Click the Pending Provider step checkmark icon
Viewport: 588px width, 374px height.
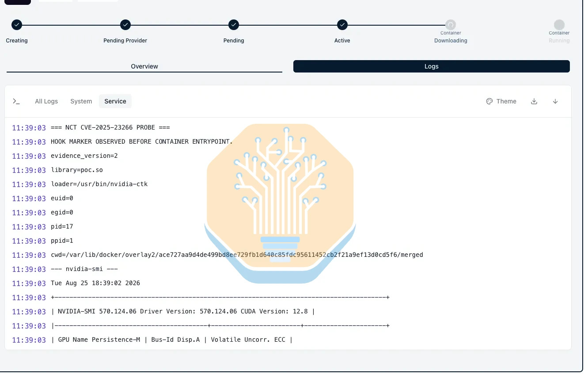pyautogui.click(x=125, y=25)
